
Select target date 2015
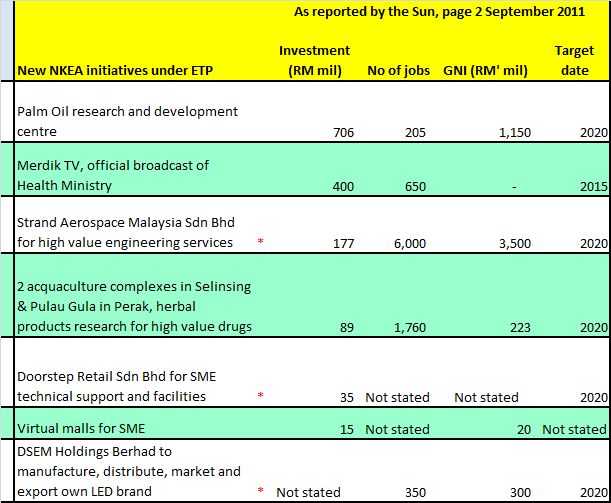click(594, 186)
